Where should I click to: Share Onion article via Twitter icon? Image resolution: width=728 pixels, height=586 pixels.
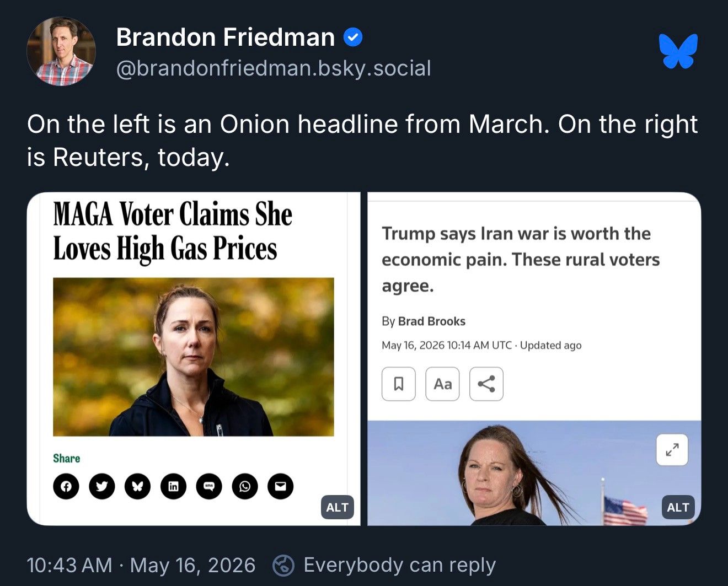pos(102,486)
